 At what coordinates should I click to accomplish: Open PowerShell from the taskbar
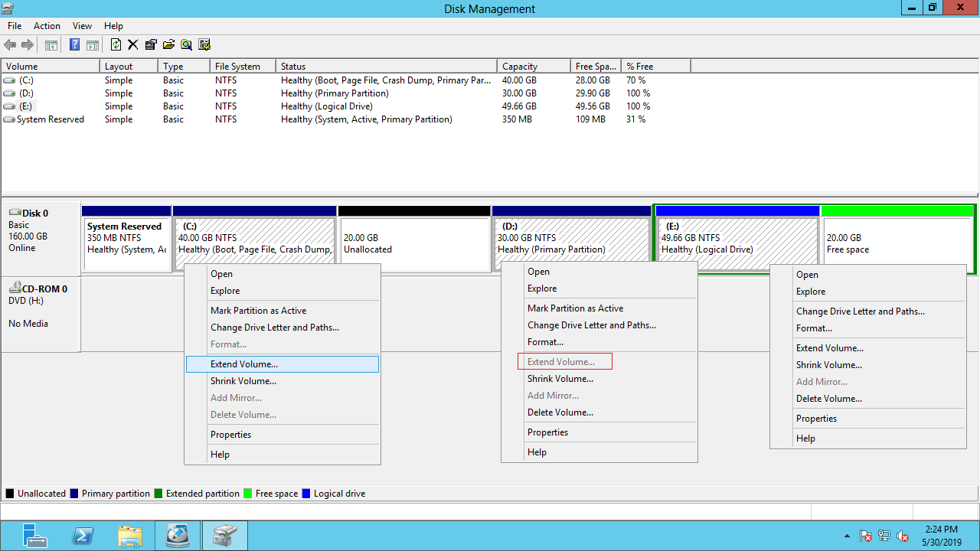[83, 536]
